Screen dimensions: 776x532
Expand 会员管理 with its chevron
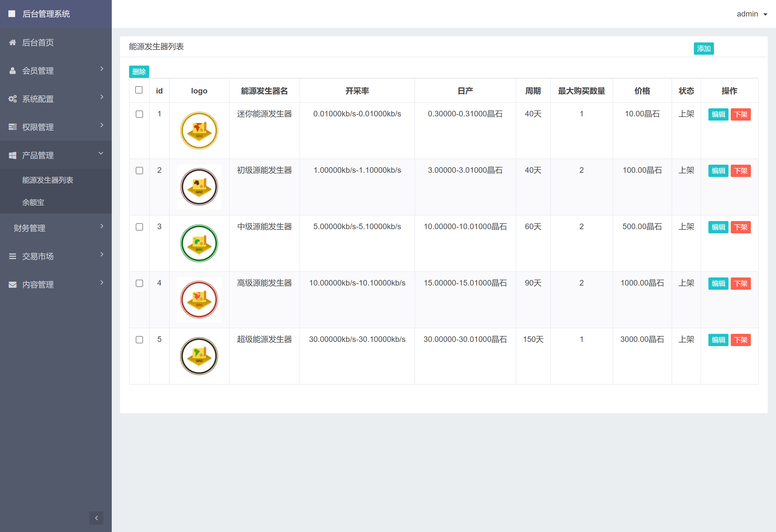pyautogui.click(x=101, y=69)
